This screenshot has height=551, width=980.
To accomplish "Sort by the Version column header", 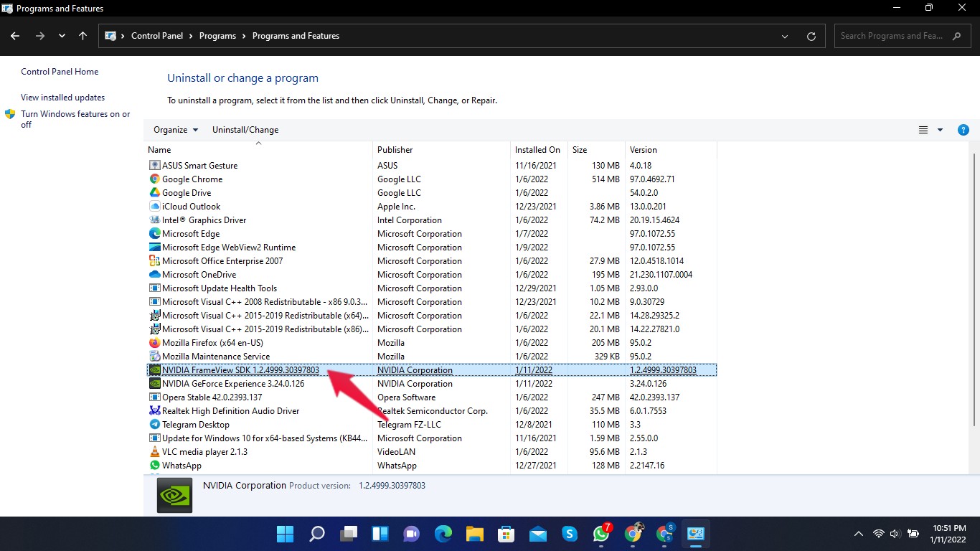I will (x=671, y=150).
